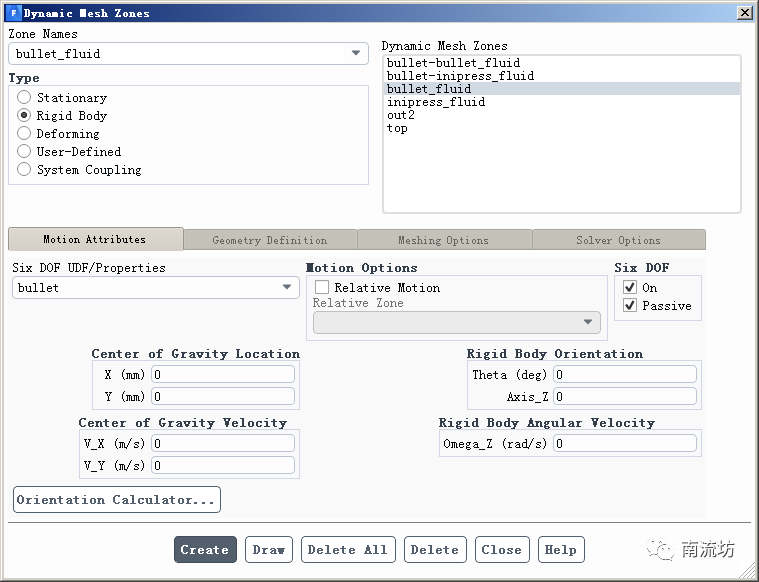The height and width of the screenshot is (582, 759).
Task: Open the Orientation Calculator
Action: [117, 500]
